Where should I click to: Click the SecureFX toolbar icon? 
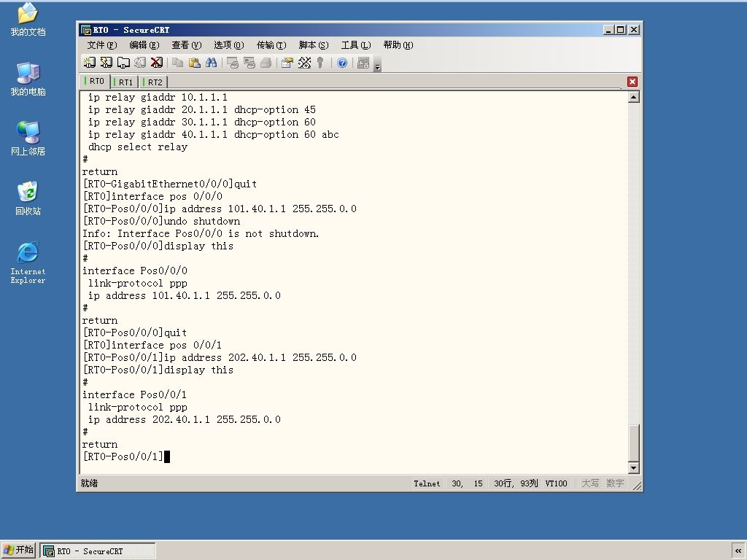click(x=363, y=63)
